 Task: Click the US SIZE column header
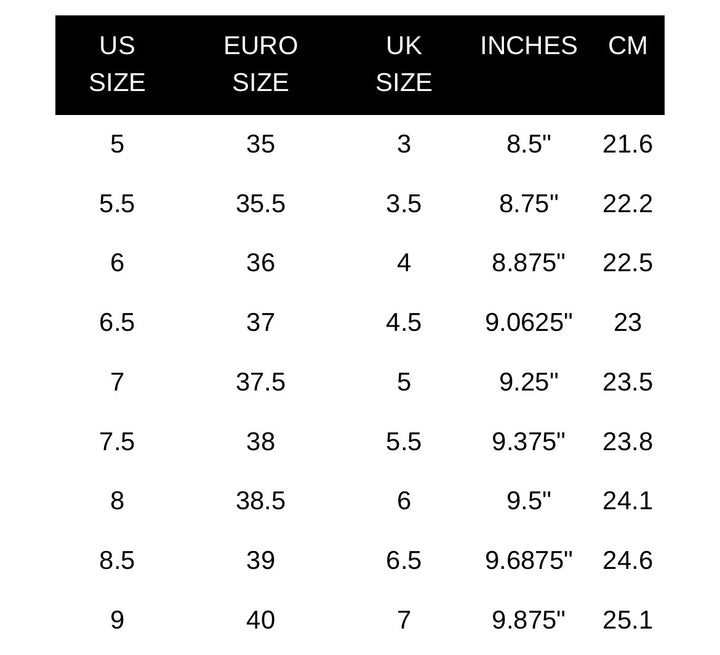click(117, 64)
